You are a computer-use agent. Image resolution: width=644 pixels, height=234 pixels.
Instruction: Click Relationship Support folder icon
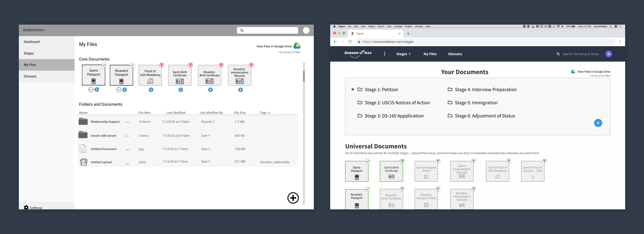click(x=83, y=121)
